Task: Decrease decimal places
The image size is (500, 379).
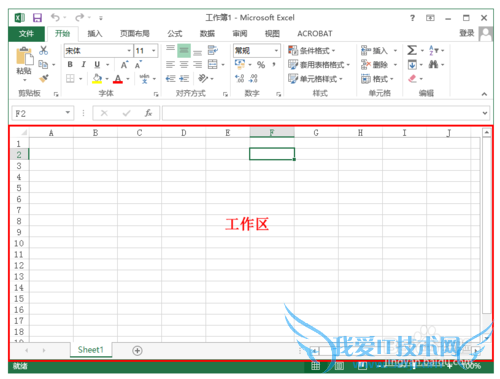Action: [x=253, y=78]
